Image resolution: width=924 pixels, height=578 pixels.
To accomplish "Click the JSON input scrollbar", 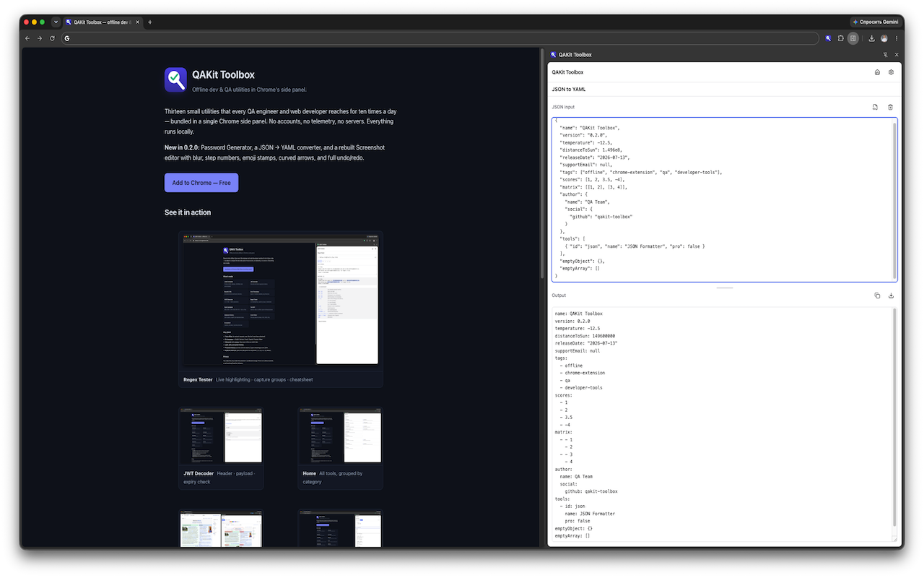I will pyautogui.click(x=895, y=199).
